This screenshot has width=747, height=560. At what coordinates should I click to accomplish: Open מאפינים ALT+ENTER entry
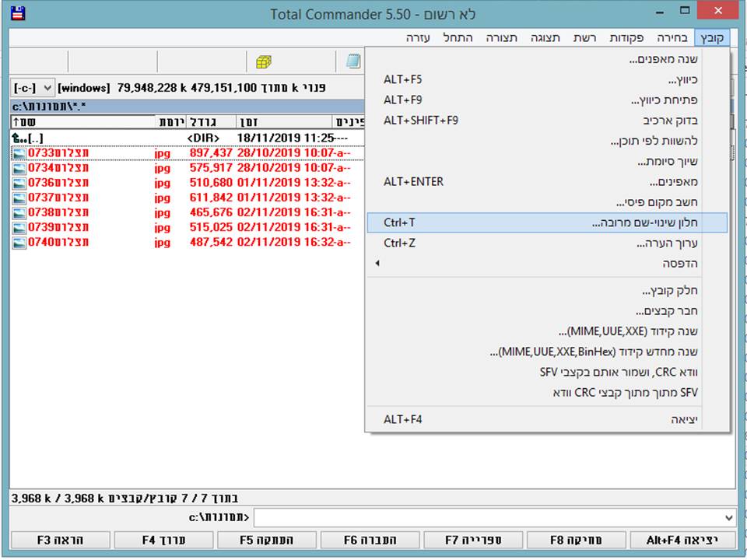547,182
